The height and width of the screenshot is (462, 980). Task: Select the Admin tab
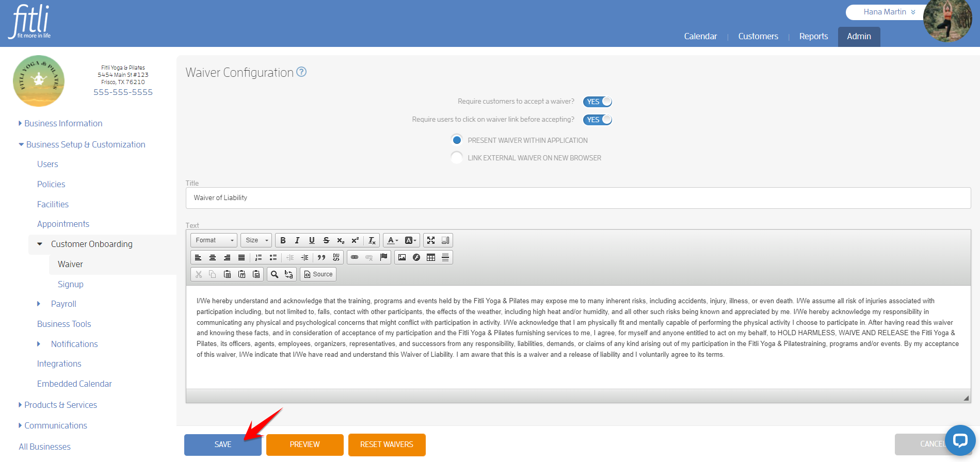(859, 37)
